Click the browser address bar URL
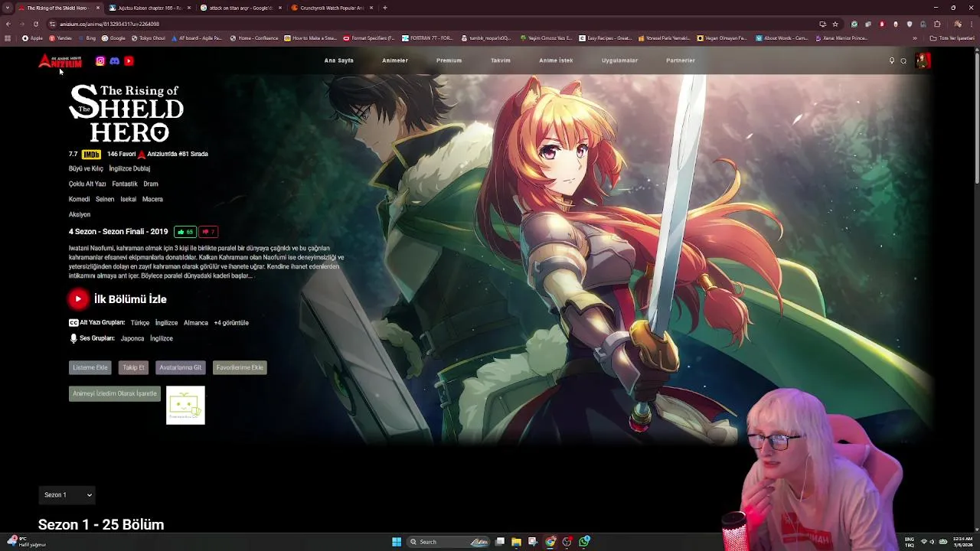Viewport: 980px width, 551px height. [109, 24]
